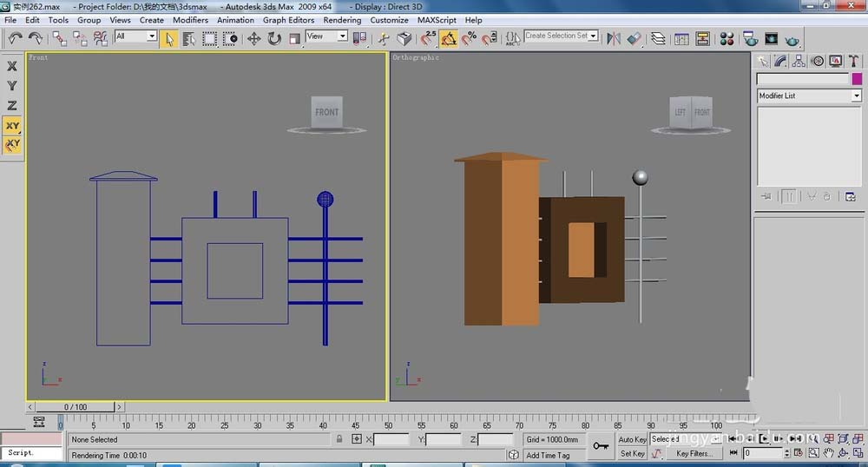868x467 pixels.
Task: Select the Undo arrow icon
Action: click(x=15, y=38)
